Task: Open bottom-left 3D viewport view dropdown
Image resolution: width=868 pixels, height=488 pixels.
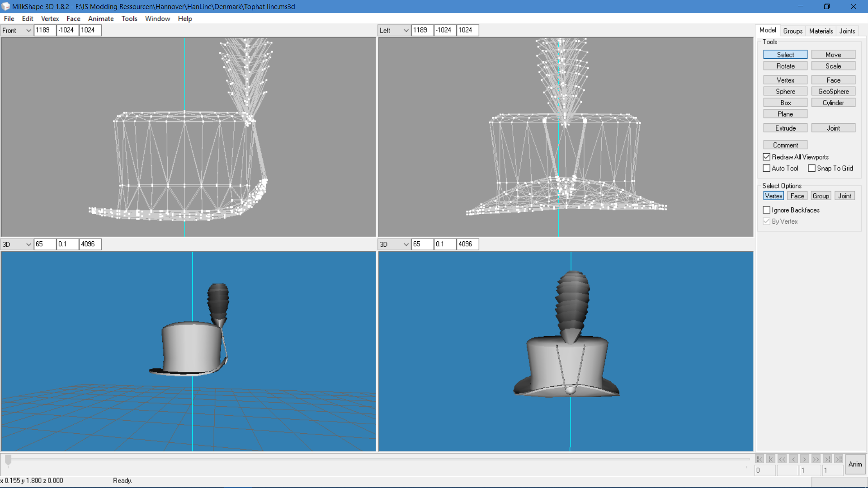Action: coord(16,244)
